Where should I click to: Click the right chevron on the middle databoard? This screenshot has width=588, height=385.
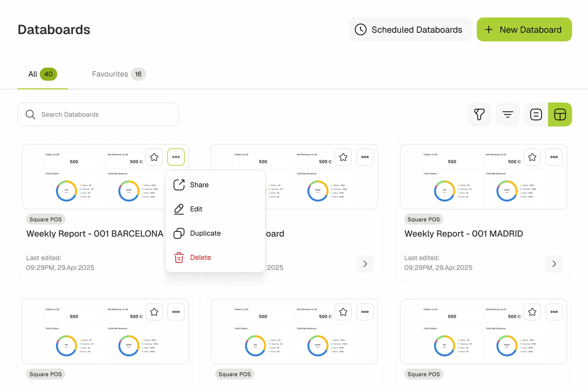click(365, 264)
